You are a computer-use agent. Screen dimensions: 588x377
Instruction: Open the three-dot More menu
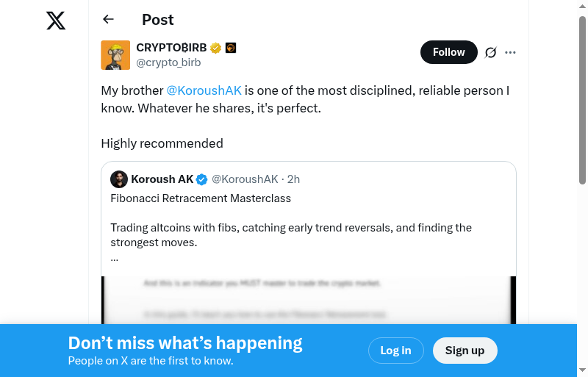pyautogui.click(x=511, y=52)
